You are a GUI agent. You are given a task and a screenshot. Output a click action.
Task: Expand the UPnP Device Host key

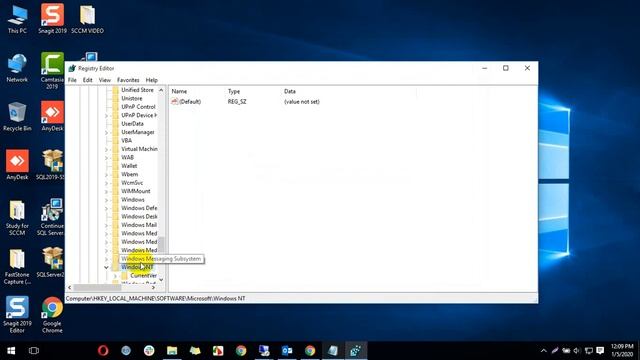click(106, 116)
